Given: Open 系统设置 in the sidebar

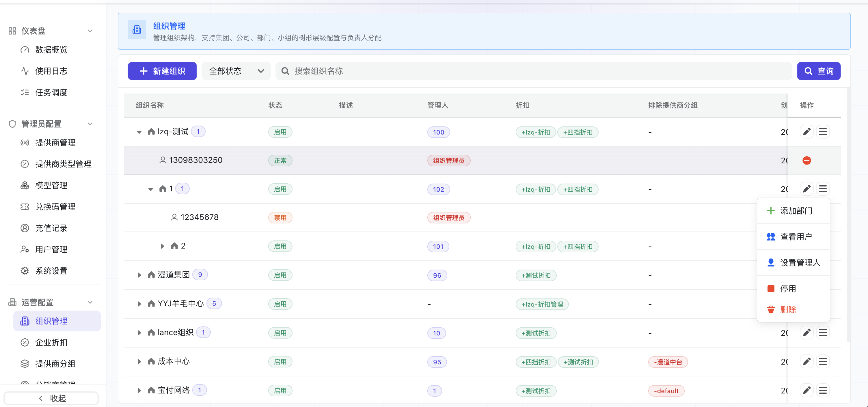Looking at the screenshot, I should click(51, 271).
